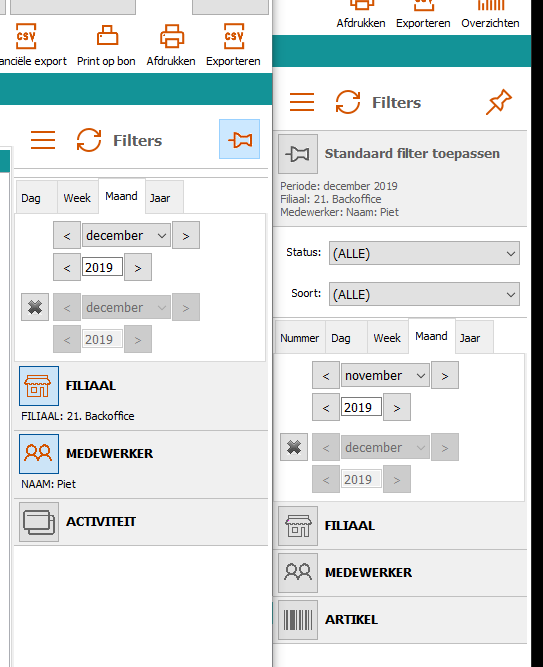Image resolution: width=543 pixels, height=667 pixels.
Task: Toggle the selected MEDEWERKER filter in left panel
Action: point(39,453)
